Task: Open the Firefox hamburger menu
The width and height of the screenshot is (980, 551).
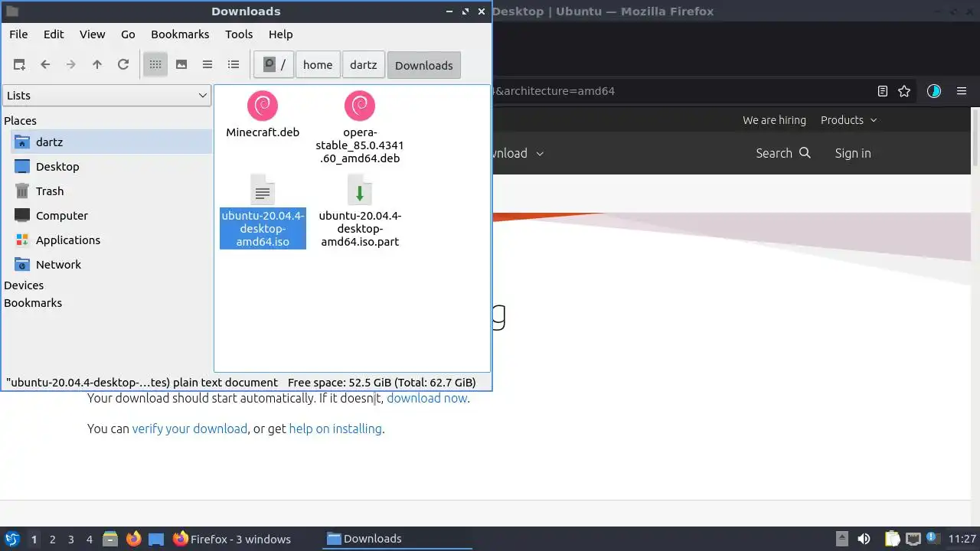Action: click(962, 91)
